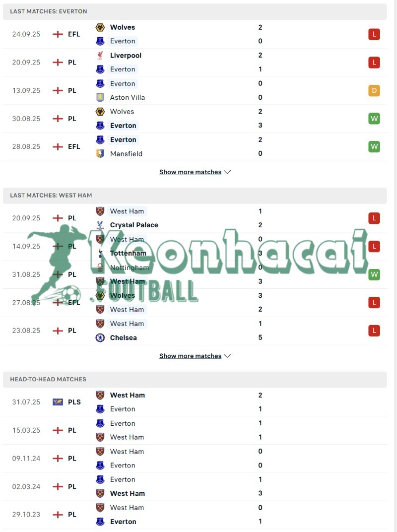397x532 pixels.
Task: Select the Nottingham club badge
Action: 101,267
